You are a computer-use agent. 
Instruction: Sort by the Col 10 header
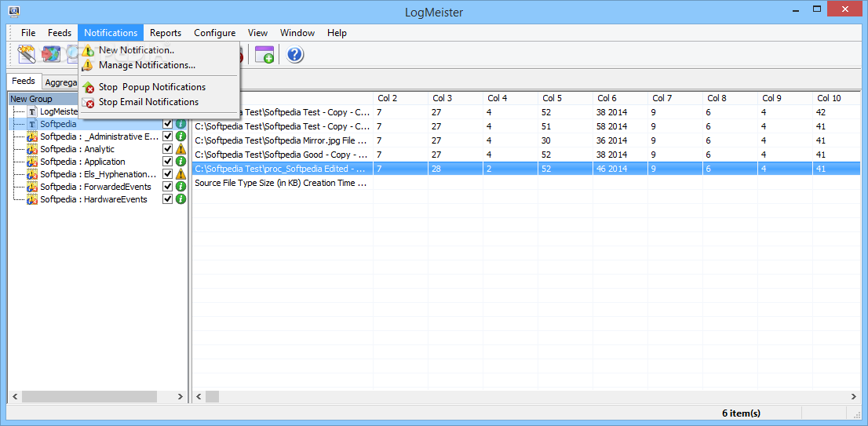click(x=837, y=98)
